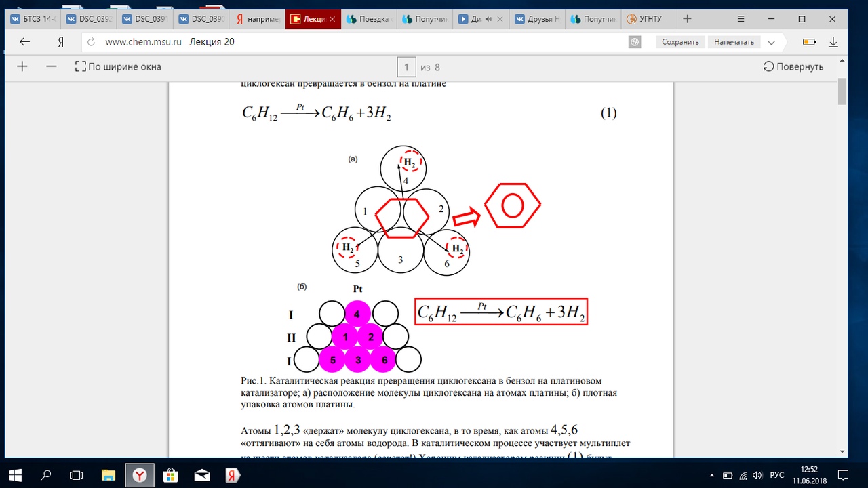Click the protect icon in the address bar
The width and height of the screenshot is (868, 488).
pos(635,42)
